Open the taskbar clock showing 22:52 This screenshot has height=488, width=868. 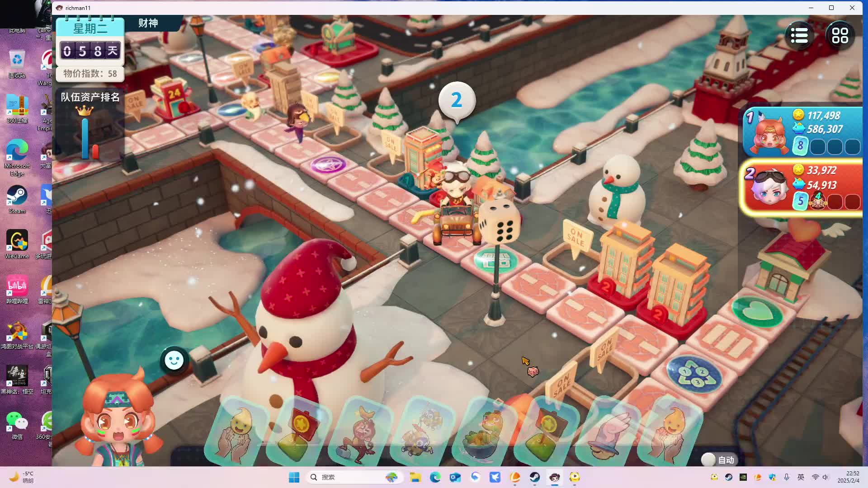pyautogui.click(x=849, y=477)
